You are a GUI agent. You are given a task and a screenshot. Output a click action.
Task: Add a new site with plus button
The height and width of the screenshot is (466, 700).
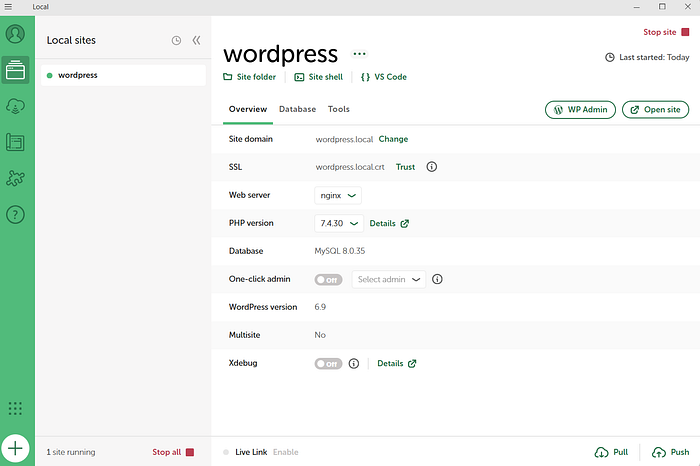(15, 448)
